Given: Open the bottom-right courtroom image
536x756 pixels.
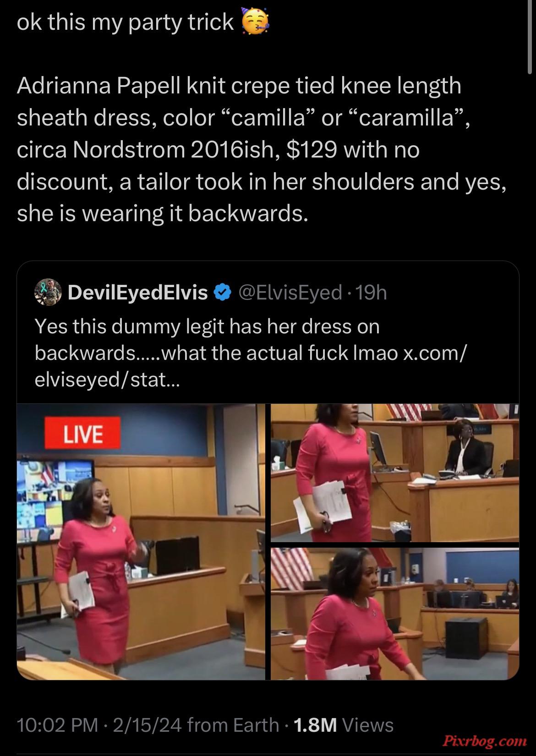Looking at the screenshot, I should click(x=395, y=614).
